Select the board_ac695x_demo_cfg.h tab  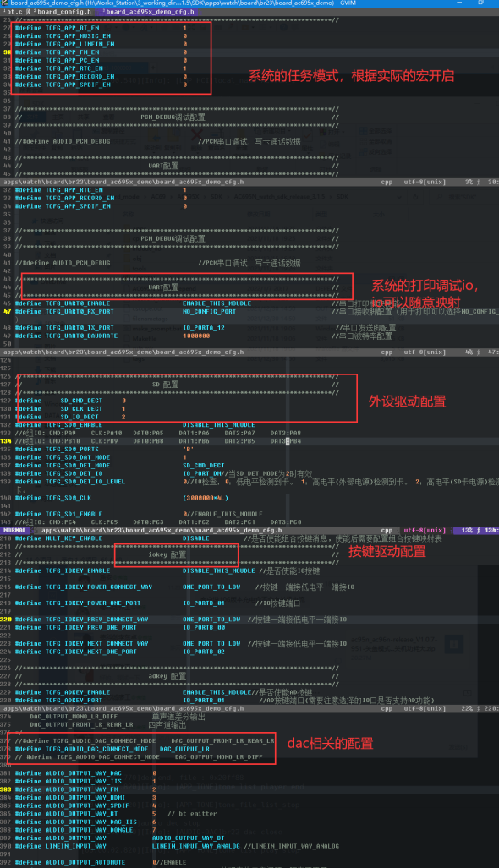coord(148,11)
